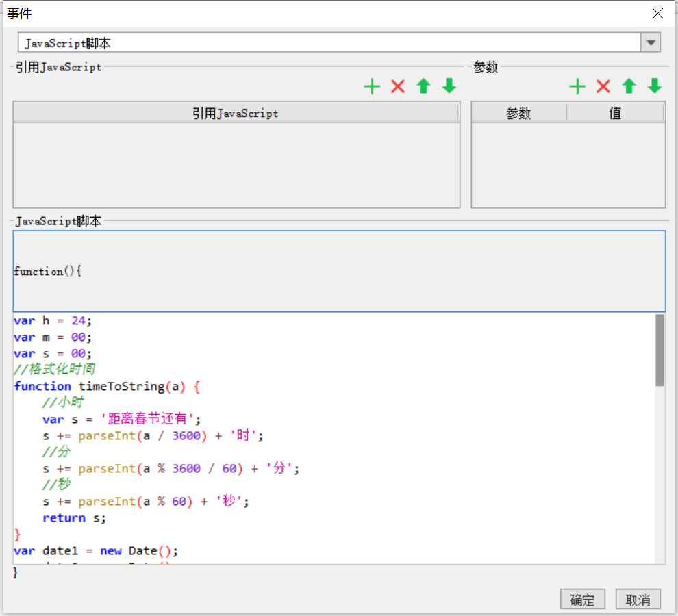
Task: Move parameter up in the list
Action: pyautogui.click(x=629, y=86)
